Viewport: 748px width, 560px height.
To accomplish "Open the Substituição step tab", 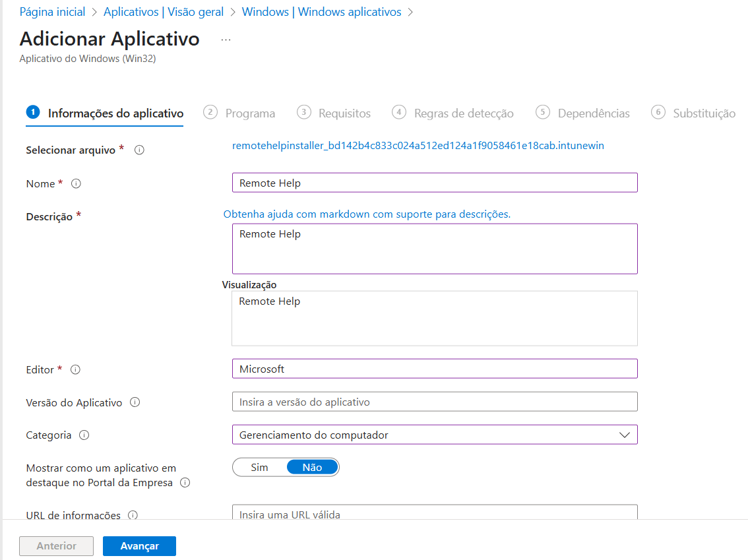I will pos(693,113).
